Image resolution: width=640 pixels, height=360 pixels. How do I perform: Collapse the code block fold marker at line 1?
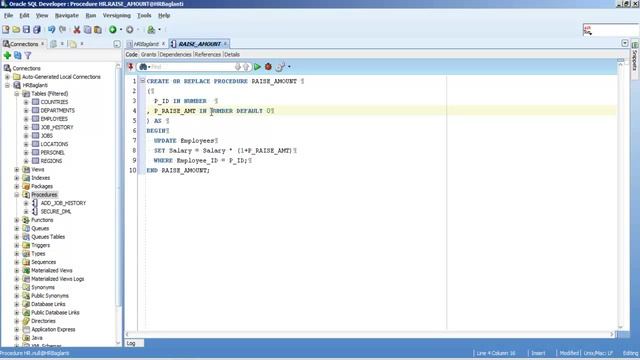click(x=142, y=81)
